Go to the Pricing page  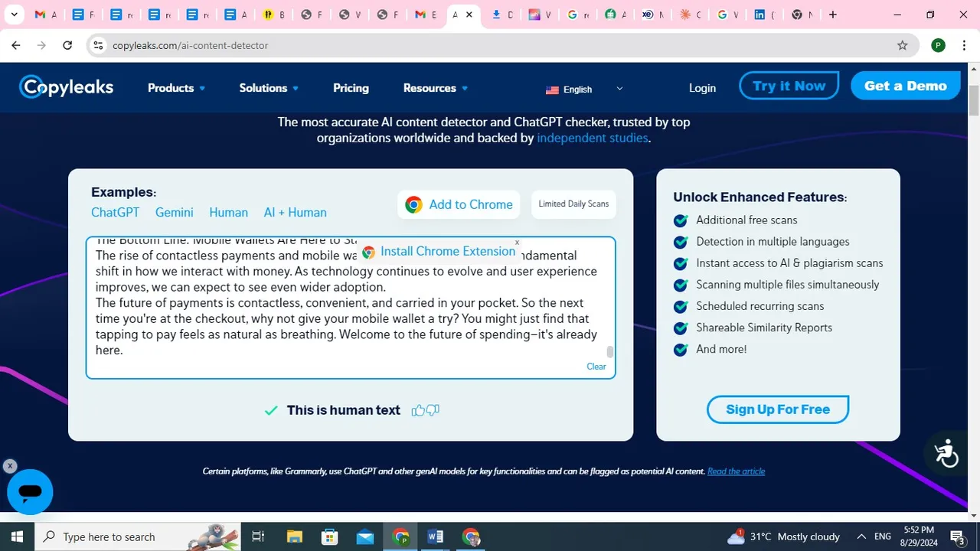pos(351,88)
